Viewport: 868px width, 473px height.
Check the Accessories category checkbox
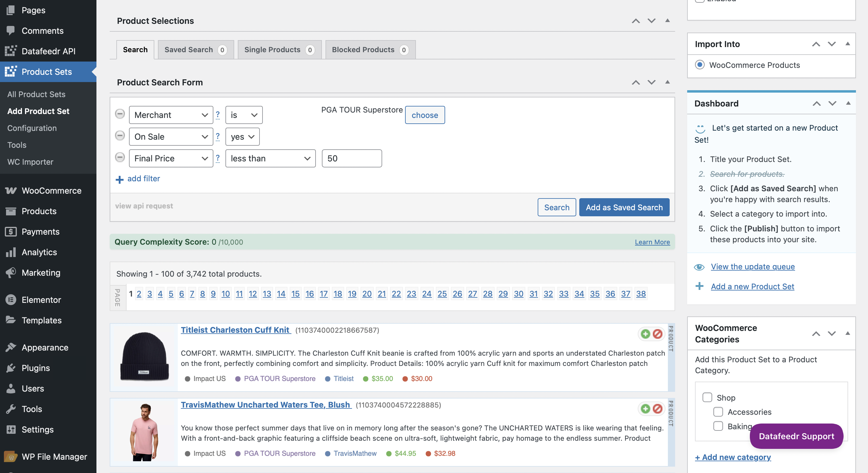click(x=718, y=411)
